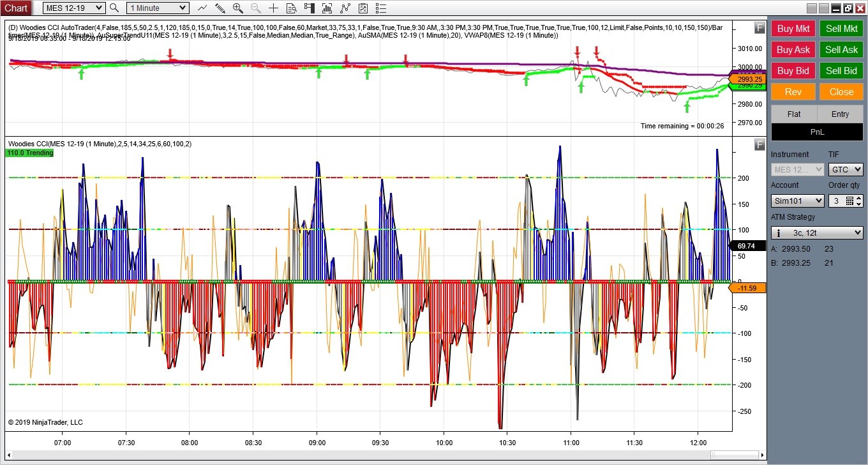868x465 pixels.
Task: Click the Chart tab label
Action: (x=16, y=8)
